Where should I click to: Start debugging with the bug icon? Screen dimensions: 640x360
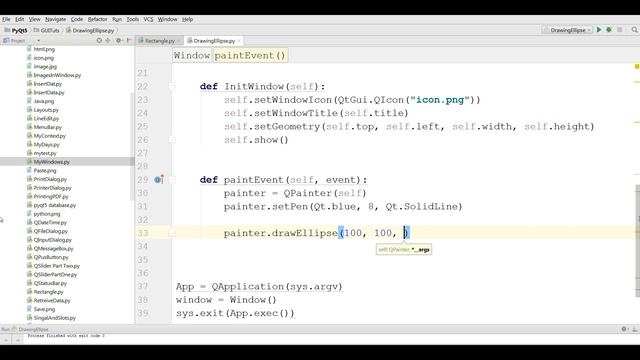point(609,30)
